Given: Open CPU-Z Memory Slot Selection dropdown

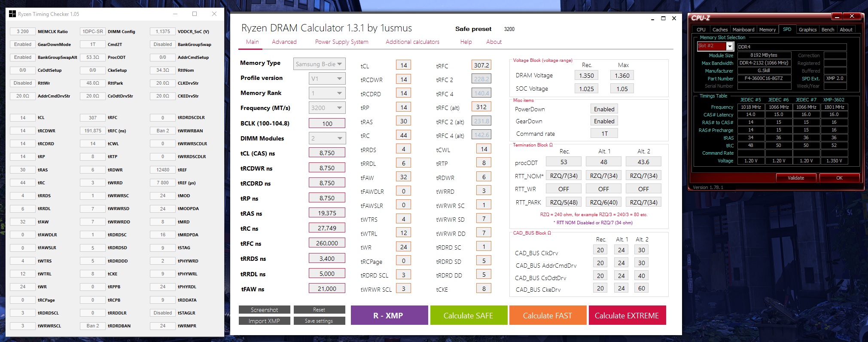Looking at the screenshot, I should 716,46.
